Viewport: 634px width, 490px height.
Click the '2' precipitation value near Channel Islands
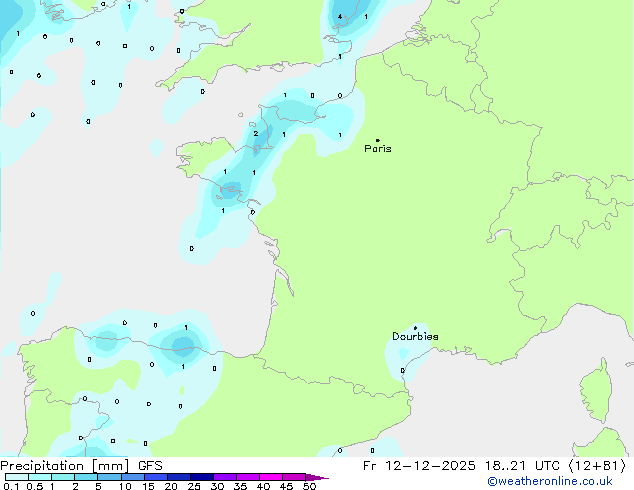point(256,133)
